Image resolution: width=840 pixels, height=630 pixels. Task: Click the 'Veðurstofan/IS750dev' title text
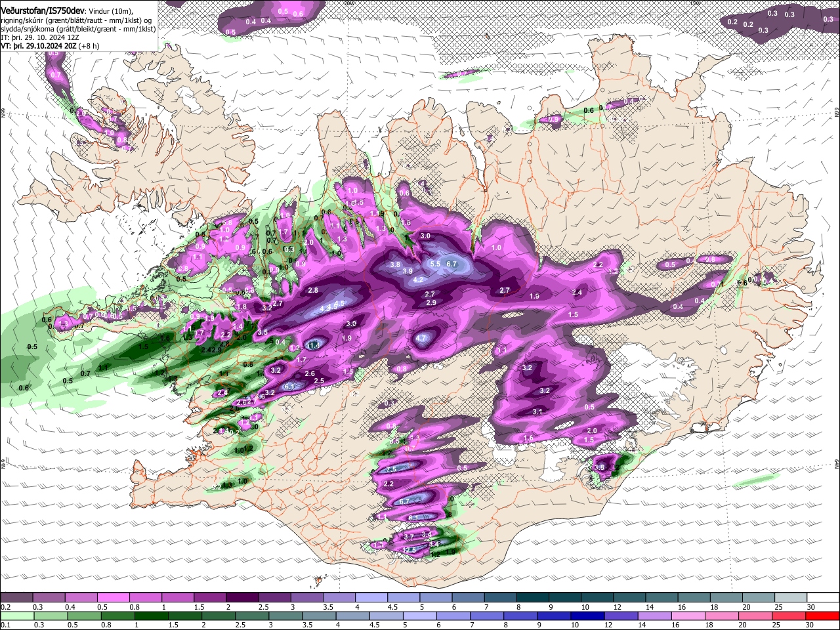pyautogui.click(x=43, y=11)
